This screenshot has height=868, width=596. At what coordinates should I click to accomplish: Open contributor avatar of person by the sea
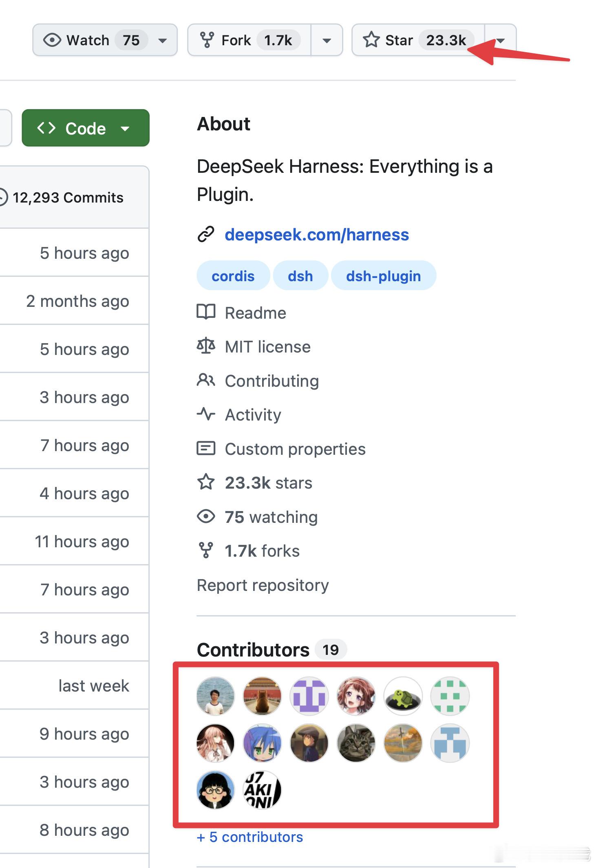point(216,696)
